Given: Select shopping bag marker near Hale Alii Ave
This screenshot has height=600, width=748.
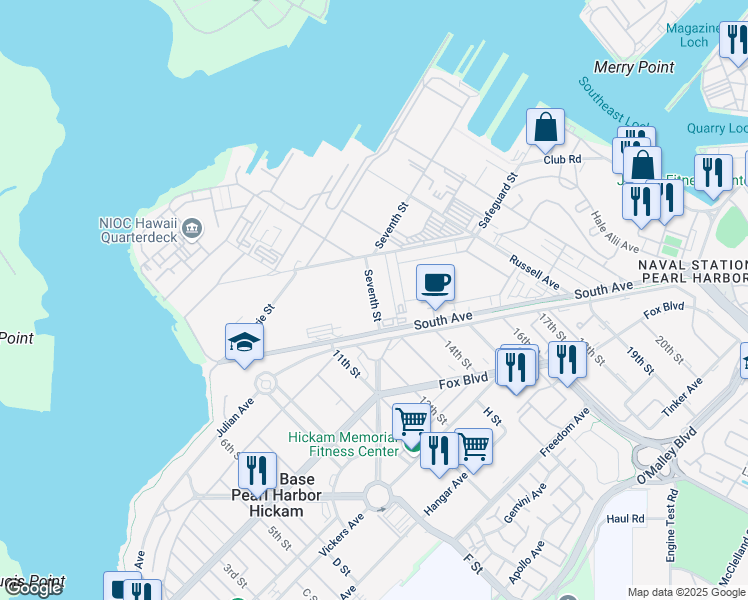Looking at the screenshot, I should (x=642, y=165).
